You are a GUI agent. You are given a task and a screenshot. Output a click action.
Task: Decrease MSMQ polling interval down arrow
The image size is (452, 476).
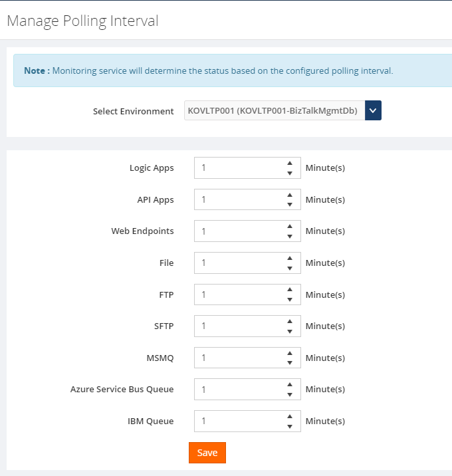click(x=290, y=363)
